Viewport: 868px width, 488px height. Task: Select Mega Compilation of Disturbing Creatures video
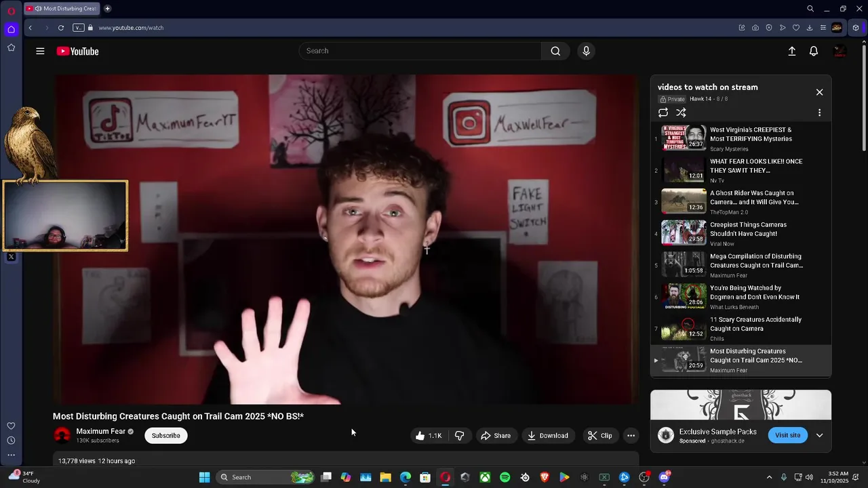click(x=741, y=265)
